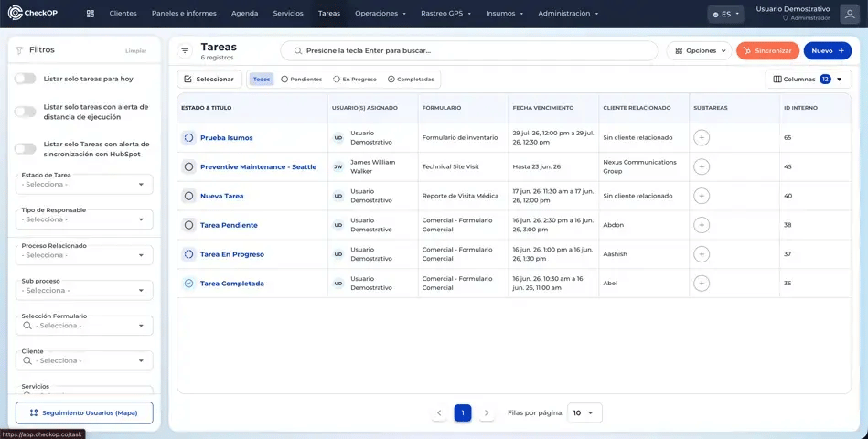Click the user profile avatar icon

849,14
